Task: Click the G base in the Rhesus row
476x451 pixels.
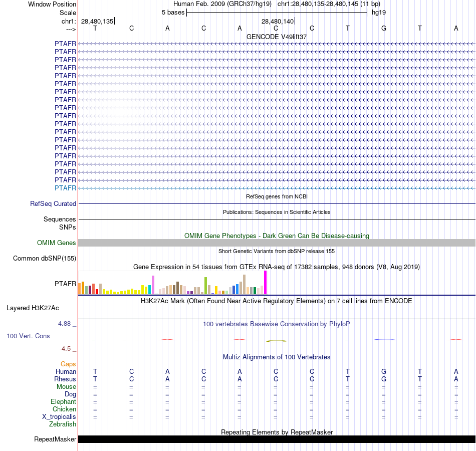Action: click(x=384, y=379)
